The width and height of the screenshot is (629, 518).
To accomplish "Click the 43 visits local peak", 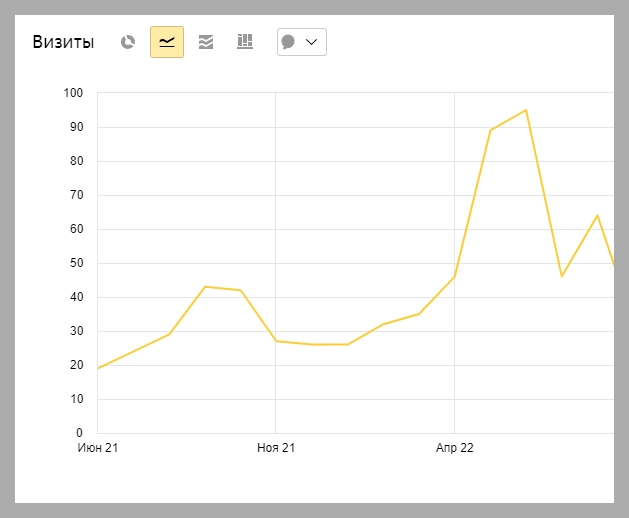I will click(x=205, y=287).
